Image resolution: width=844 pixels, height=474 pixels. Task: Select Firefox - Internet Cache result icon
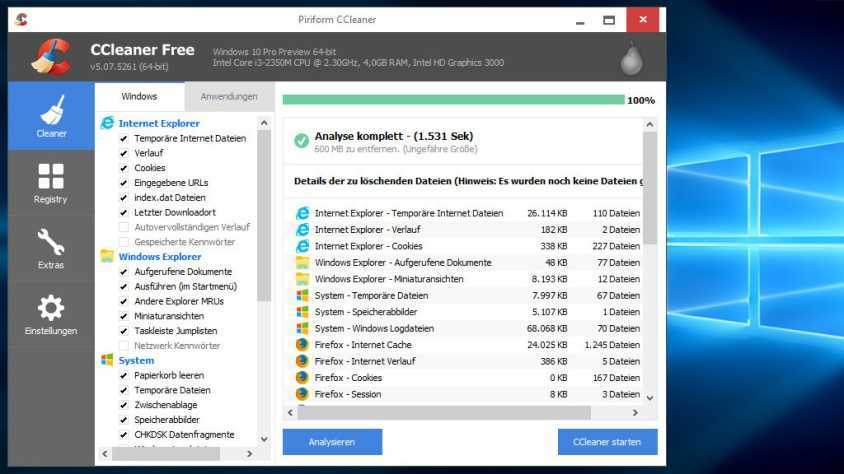click(x=302, y=345)
